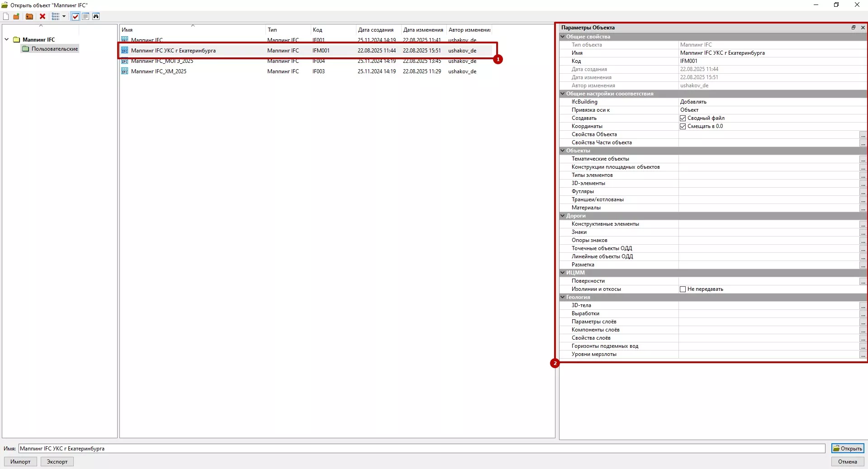Toggle the red checkmark toolbar icon
The width and height of the screenshot is (868, 469).
[x=76, y=16]
